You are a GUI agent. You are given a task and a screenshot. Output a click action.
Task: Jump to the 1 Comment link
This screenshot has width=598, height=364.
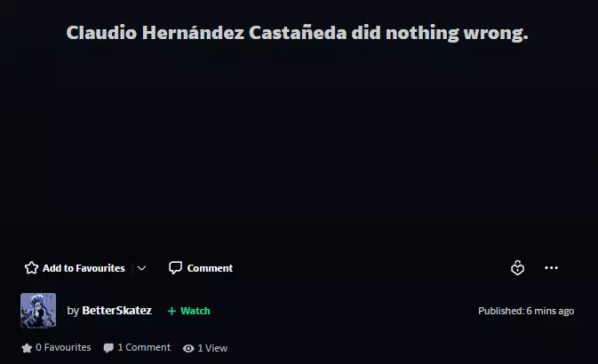pyautogui.click(x=144, y=348)
